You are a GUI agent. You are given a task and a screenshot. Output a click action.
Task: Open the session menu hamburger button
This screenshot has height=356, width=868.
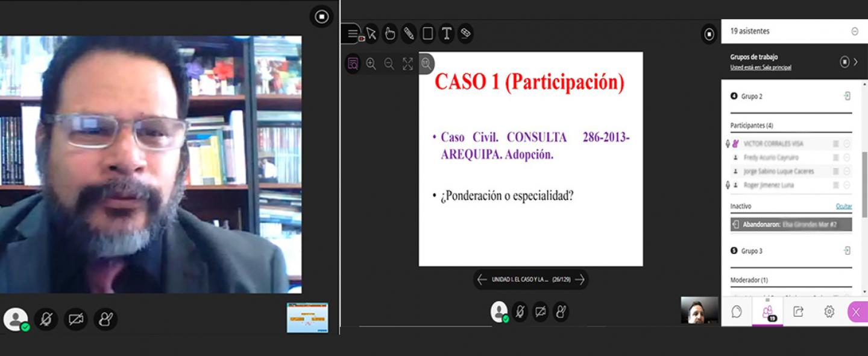pos(353,34)
